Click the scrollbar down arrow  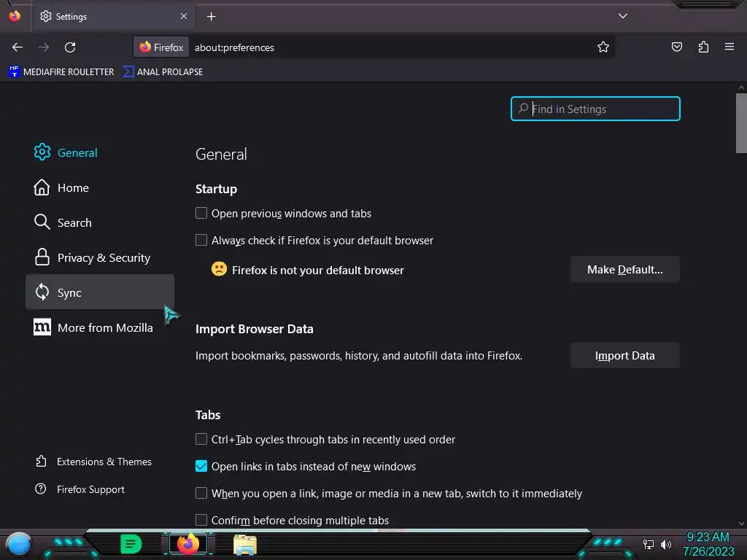741,524
